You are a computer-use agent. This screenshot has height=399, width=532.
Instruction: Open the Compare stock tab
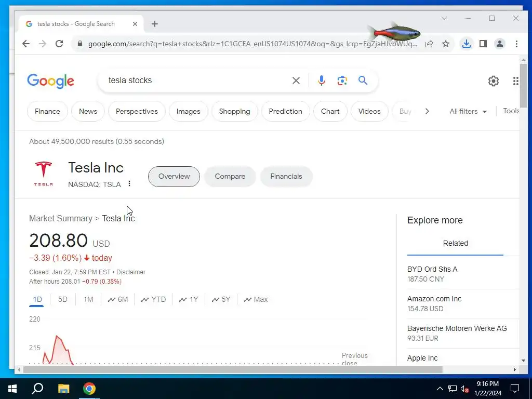coord(230,177)
